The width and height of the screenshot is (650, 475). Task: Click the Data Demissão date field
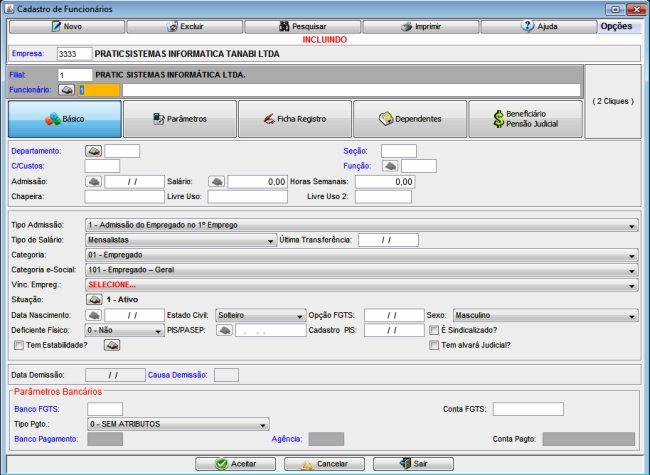[x=115, y=375]
